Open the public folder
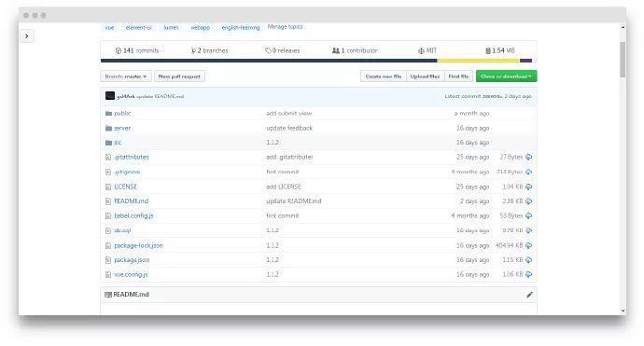The width and height of the screenshot is (644, 346). click(122, 113)
